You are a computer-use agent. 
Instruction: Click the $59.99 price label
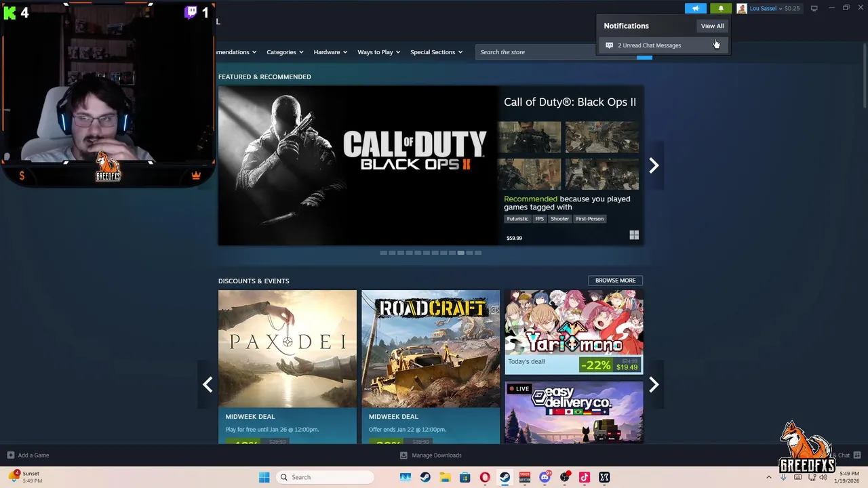tap(514, 238)
